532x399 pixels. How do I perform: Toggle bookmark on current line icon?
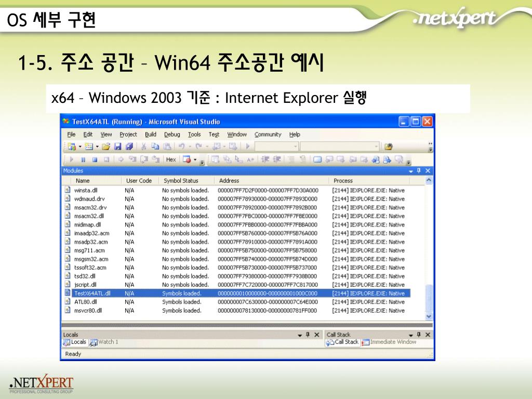point(317,159)
